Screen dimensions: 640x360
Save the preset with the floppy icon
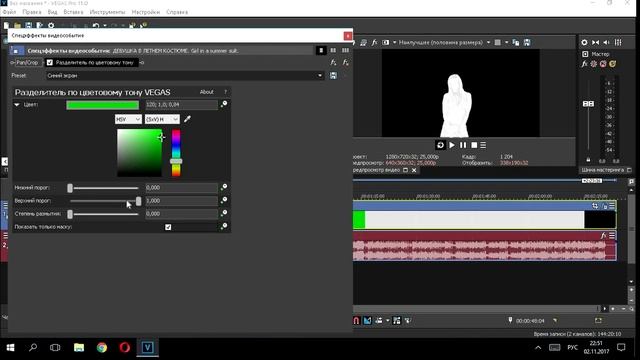333,76
